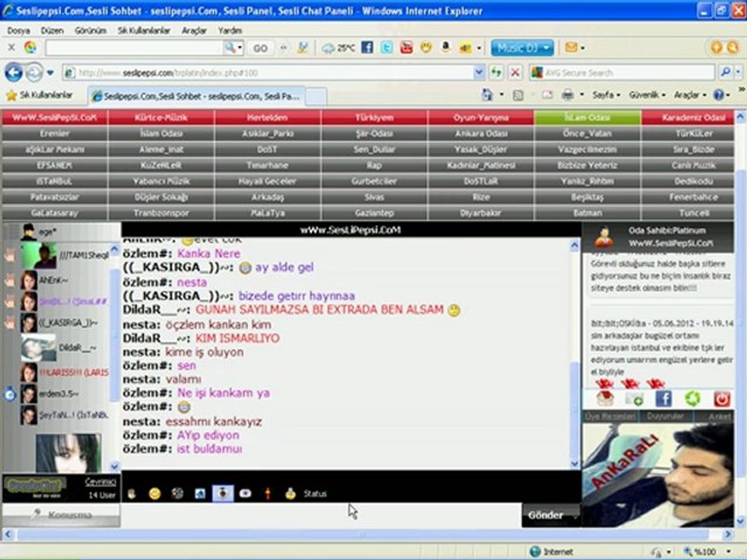
Task: Focus the AVG Secure Search box
Action: pyautogui.click(x=622, y=72)
